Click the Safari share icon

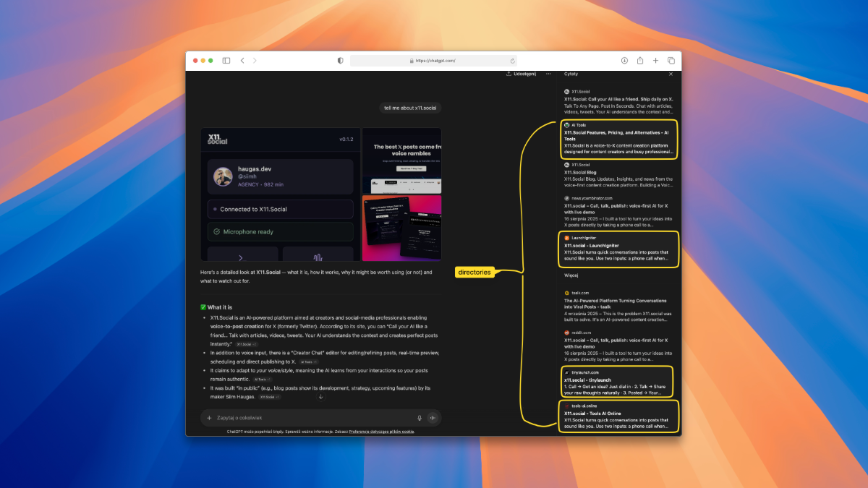[640, 61]
